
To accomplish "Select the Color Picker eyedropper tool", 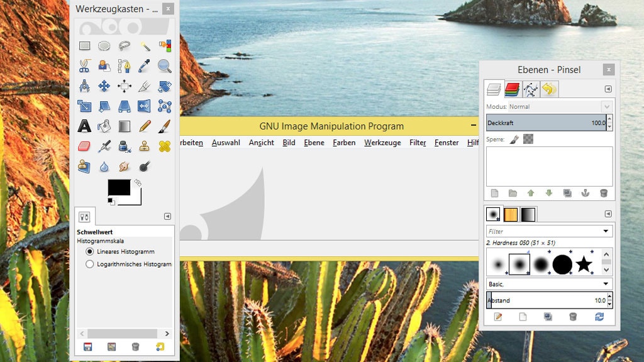I will point(144,65).
